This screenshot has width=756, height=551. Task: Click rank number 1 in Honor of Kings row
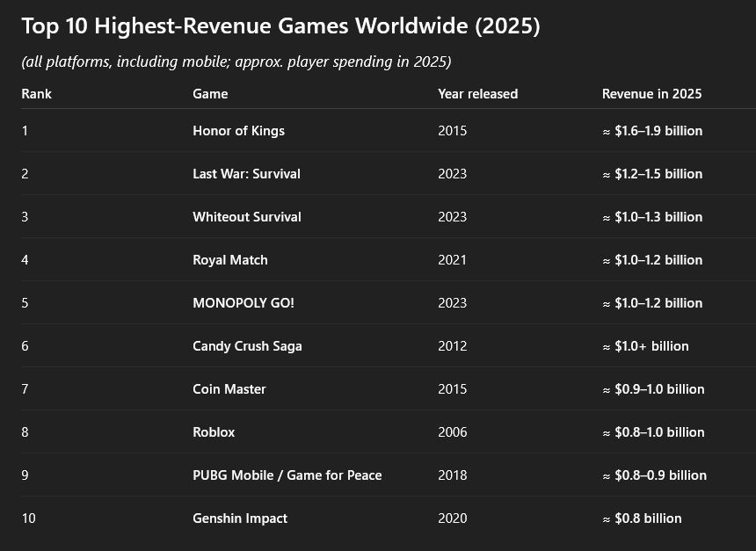[x=25, y=131]
